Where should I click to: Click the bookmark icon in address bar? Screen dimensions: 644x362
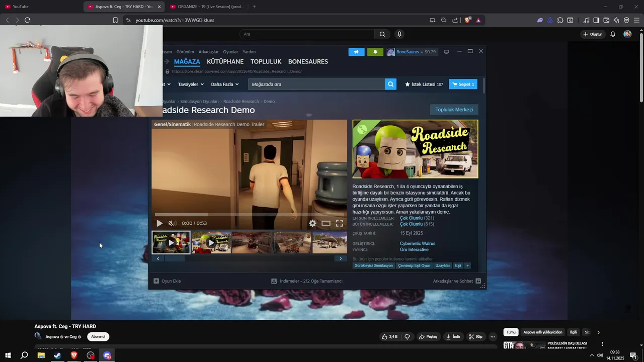click(115, 20)
